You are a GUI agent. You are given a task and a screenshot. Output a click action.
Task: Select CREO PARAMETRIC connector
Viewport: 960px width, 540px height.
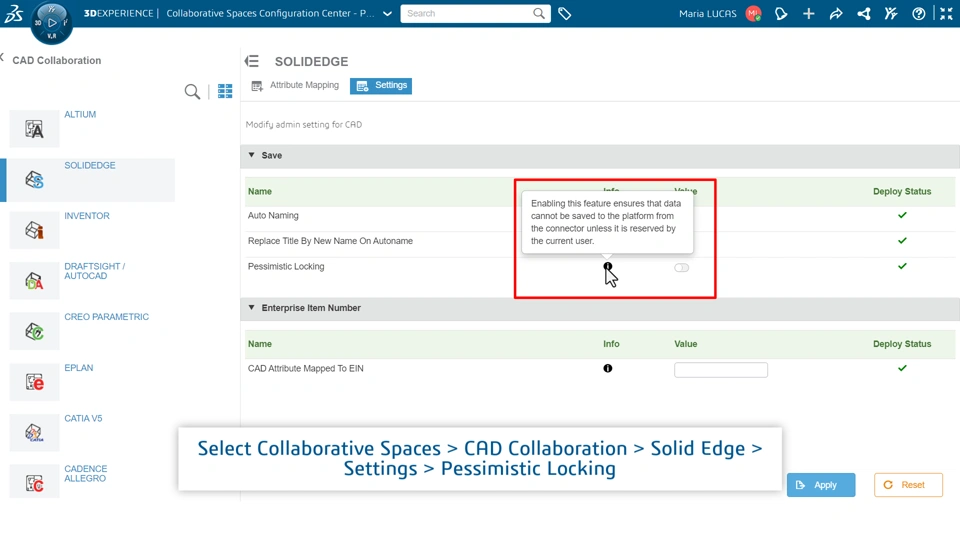click(106, 317)
